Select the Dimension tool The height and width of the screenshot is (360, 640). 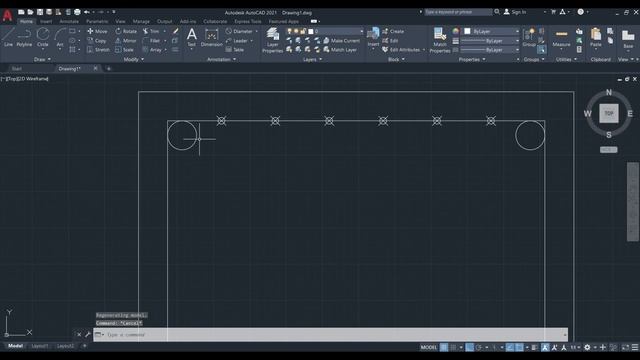tap(211, 38)
